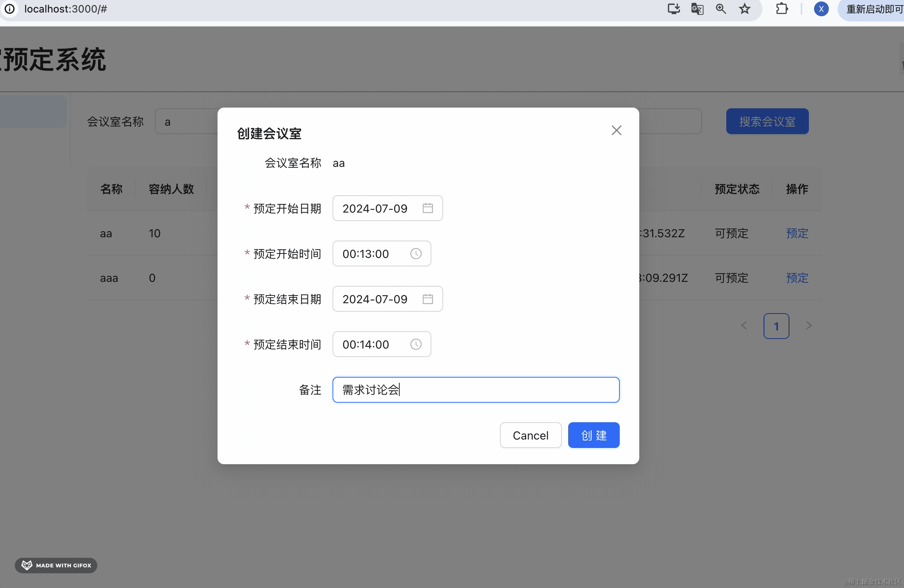
Task: Click the install app icon in address bar
Action: point(674,9)
